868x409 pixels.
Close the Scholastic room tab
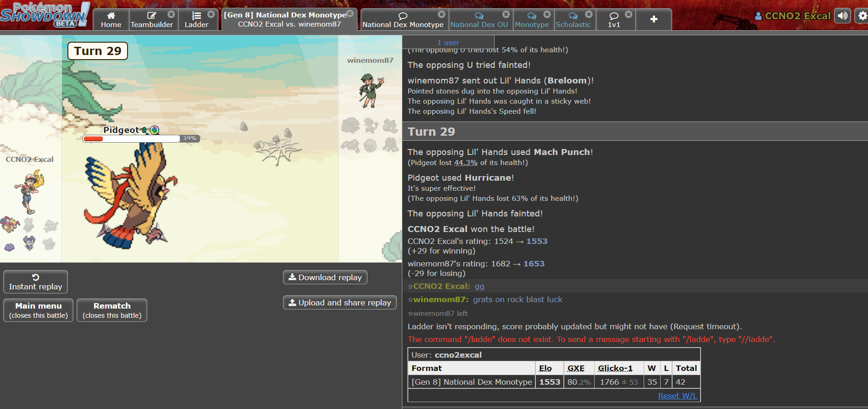(589, 14)
